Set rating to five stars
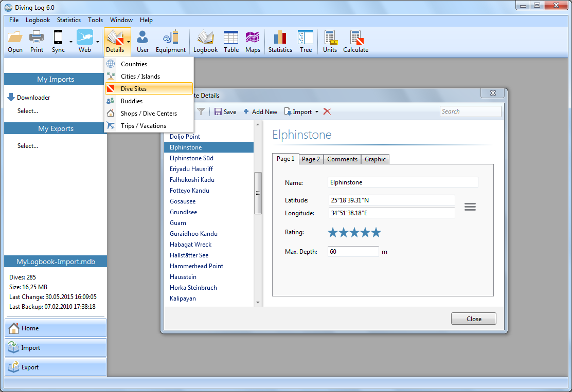Viewport: 572px width, 392px height. 376,232
